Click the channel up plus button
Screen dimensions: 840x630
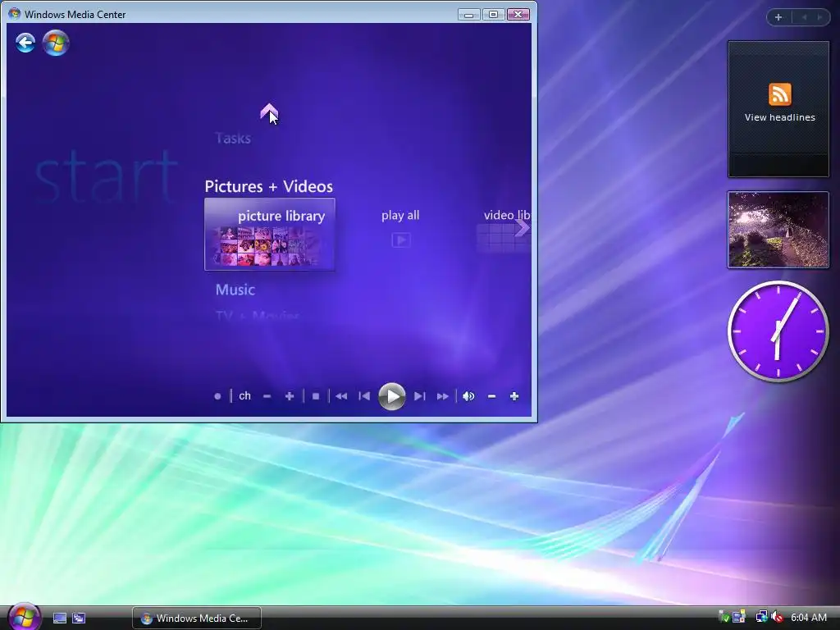click(290, 396)
